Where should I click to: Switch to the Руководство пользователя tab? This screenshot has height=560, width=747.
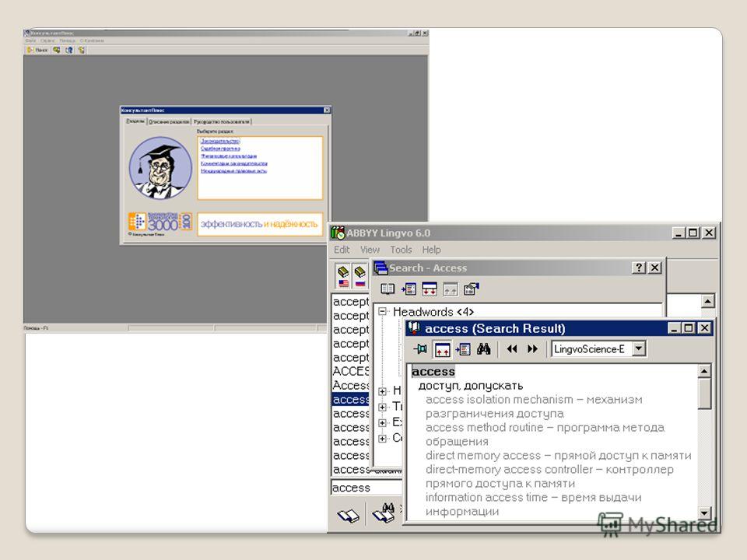222,121
